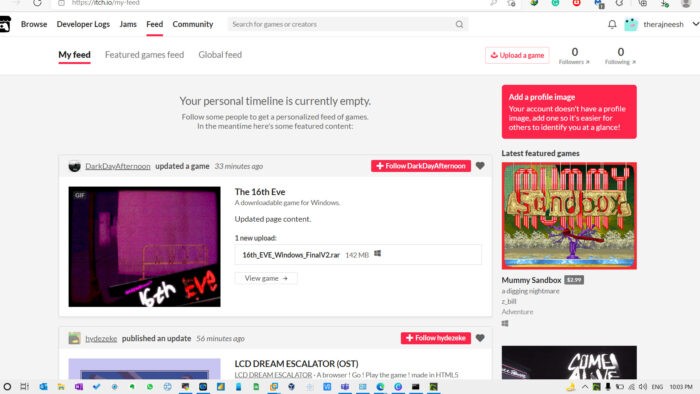Select the Feed nav item
Viewport: 700px width, 394px height.
pos(154,25)
